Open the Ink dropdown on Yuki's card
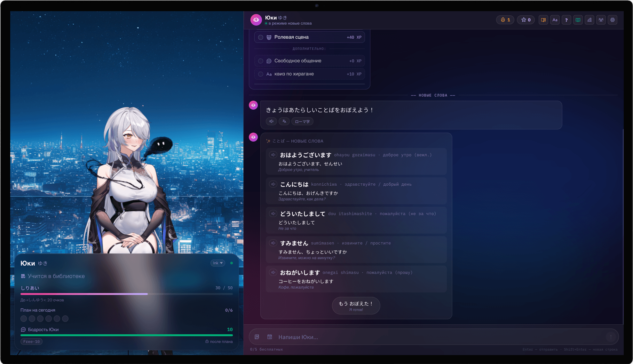Viewport: 633px width, 364px height. [218, 263]
